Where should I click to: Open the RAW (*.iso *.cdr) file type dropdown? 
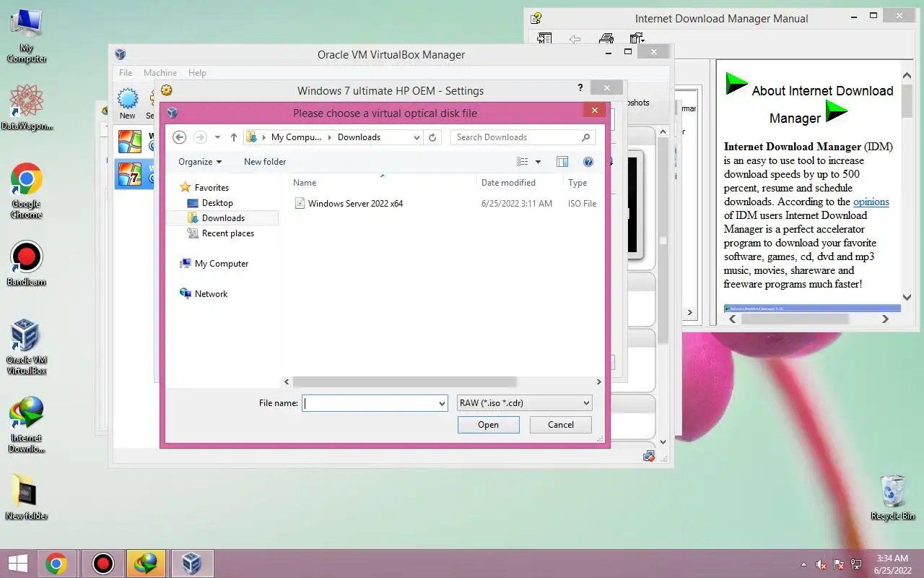[525, 403]
